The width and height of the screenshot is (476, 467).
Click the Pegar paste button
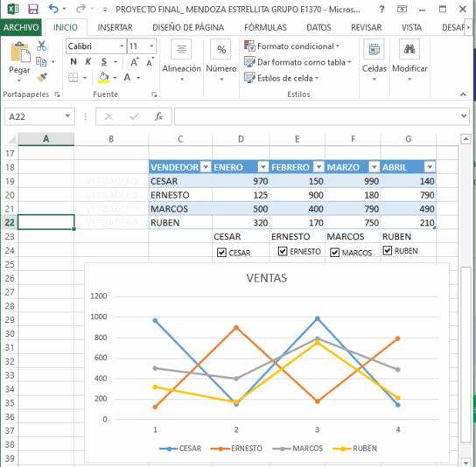(x=20, y=62)
